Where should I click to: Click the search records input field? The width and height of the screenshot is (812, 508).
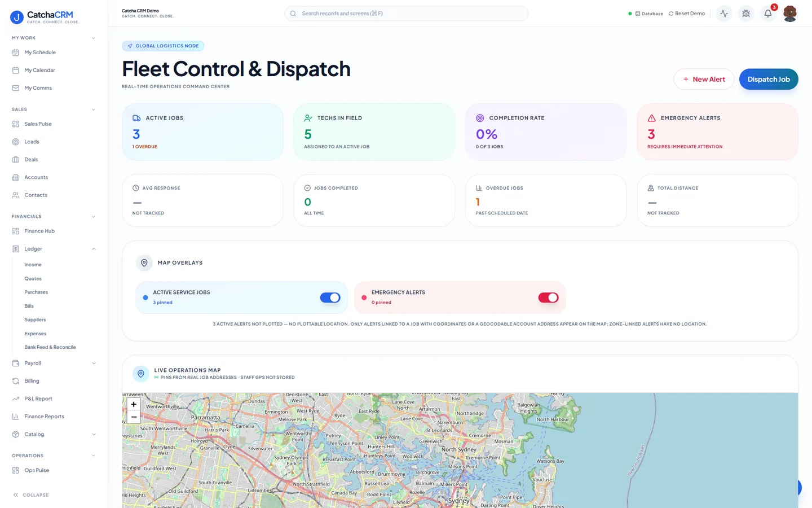coord(407,14)
